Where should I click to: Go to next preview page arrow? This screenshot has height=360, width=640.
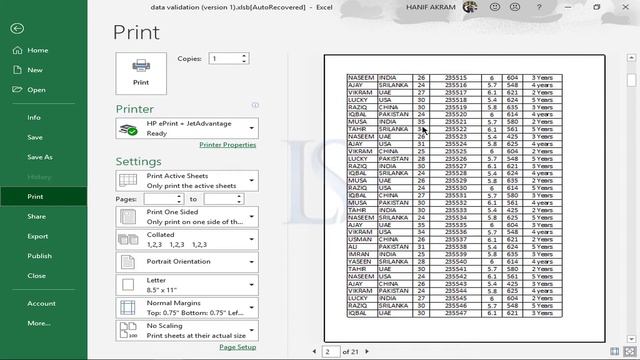[367, 351]
